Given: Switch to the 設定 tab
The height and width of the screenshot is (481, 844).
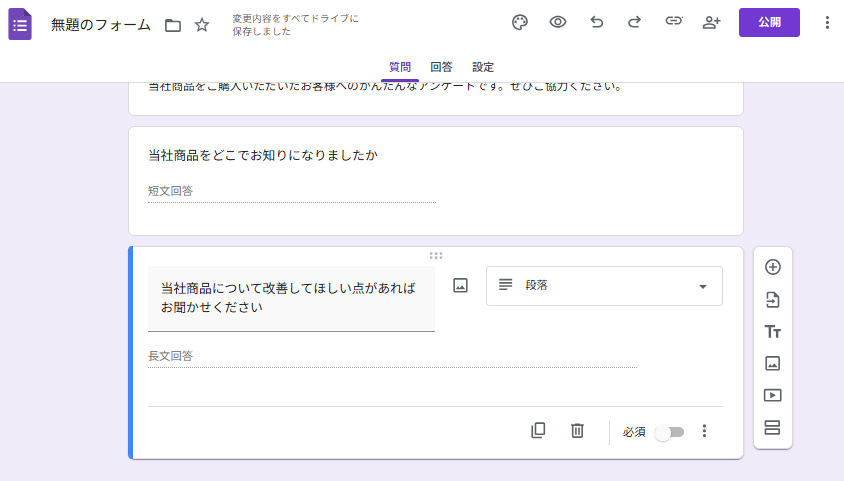Looking at the screenshot, I should (483, 67).
